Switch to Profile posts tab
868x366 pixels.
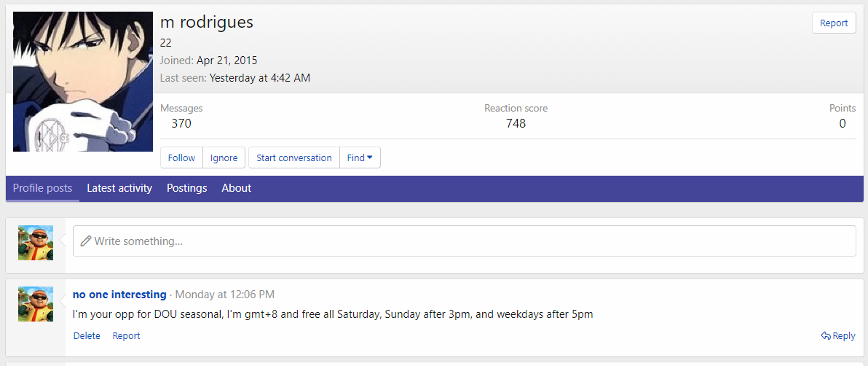coord(43,188)
